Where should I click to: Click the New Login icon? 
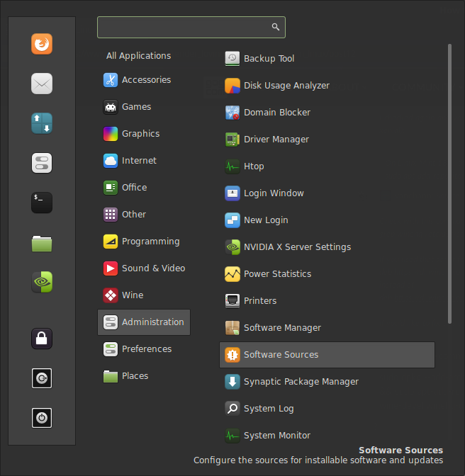[232, 220]
